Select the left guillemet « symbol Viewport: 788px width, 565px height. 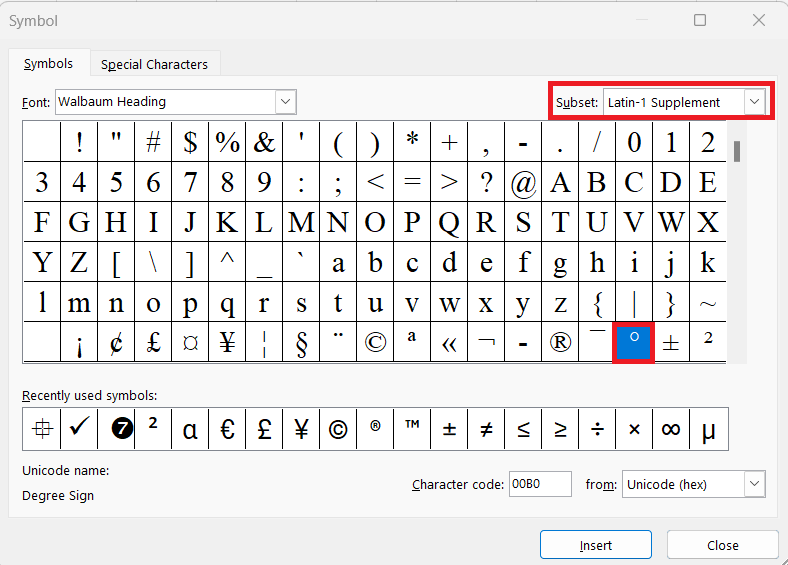[449, 342]
